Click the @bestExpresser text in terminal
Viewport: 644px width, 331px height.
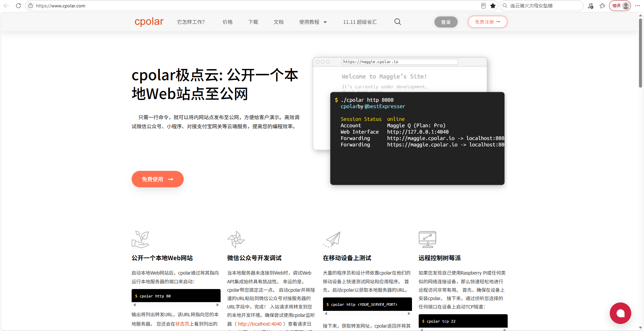point(385,106)
